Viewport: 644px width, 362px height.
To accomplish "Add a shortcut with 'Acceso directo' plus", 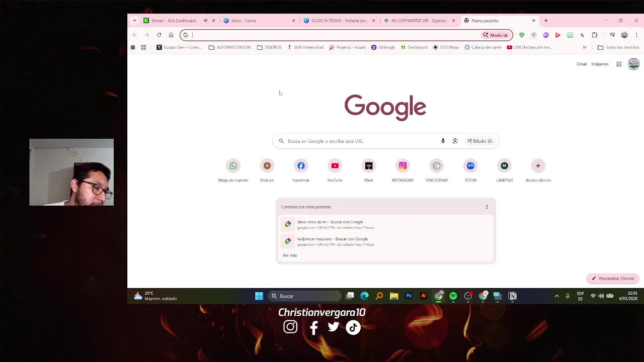I will click(x=538, y=166).
